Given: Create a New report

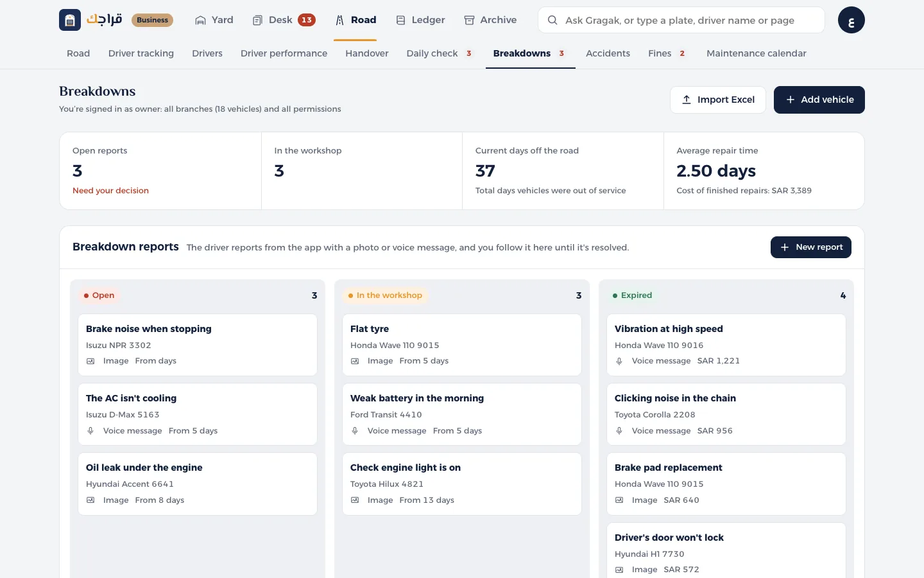Looking at the screenshot, I should [x=810, y=247].
